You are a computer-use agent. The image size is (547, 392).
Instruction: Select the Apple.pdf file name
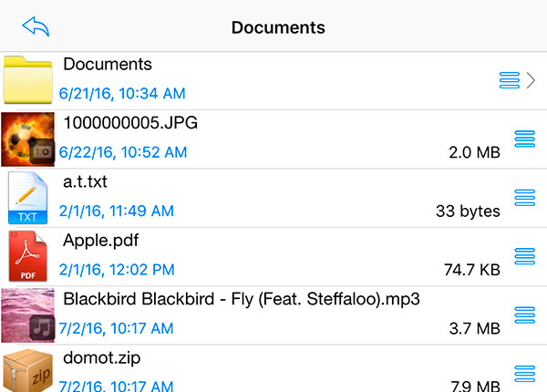[x=101, y=241]
